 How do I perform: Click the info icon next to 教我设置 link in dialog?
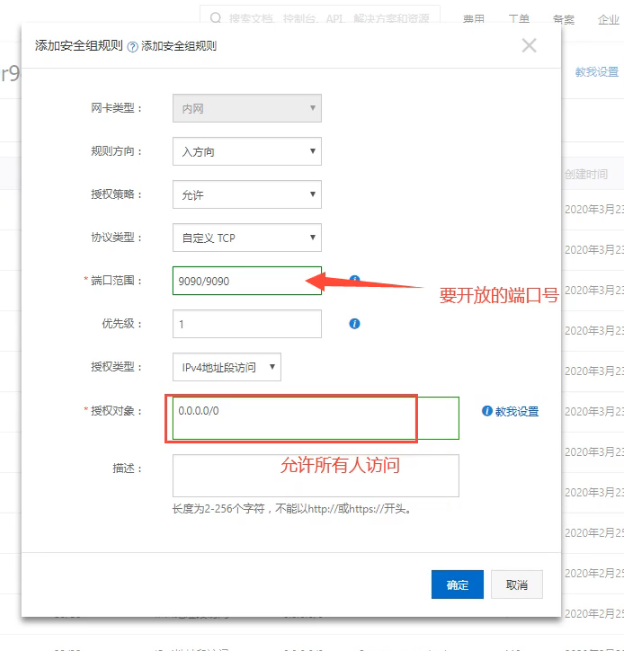pos(487,411)
